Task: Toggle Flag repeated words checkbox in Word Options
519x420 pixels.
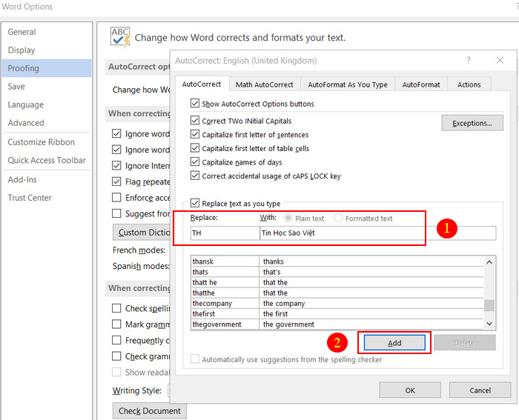Action: point(116,181)
